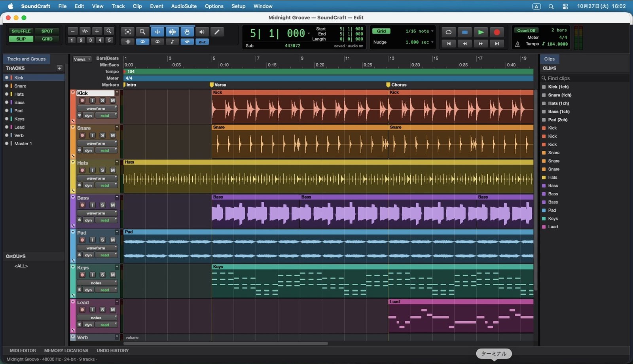Screen dimensions: 633x364
Task: Enable GRID edit mode
Action: coord(47,39)
